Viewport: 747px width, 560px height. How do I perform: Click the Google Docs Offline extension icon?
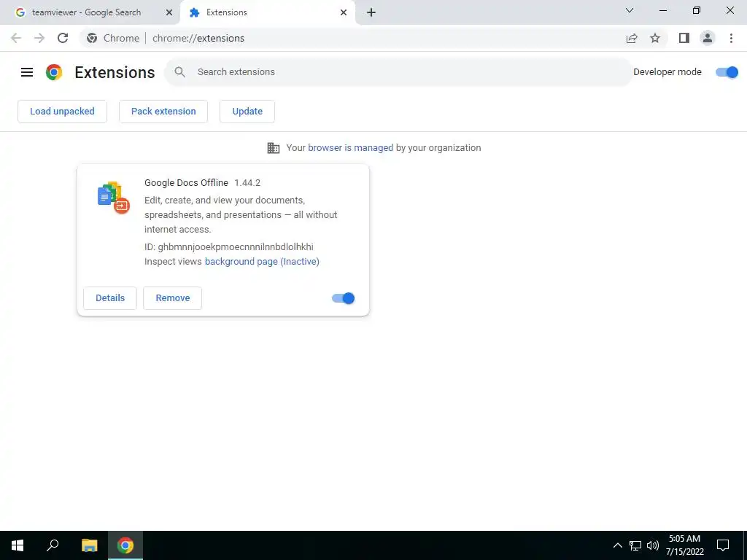pyautogui.click(x=113, y=198)
